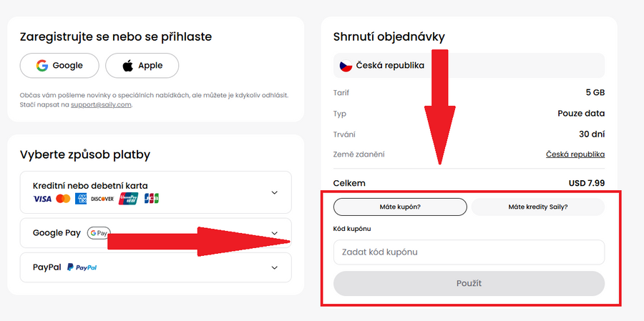Click the UnionPay card logo
This screenshot has width=644, height=321.
pyautogui.click(x=128, y=198)
